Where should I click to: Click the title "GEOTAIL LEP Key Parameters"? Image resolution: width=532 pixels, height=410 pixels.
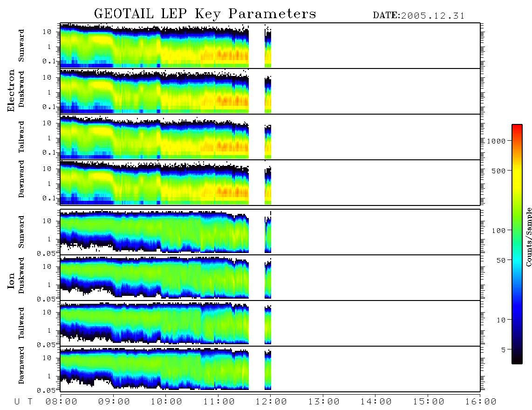[x=205, y=14]
